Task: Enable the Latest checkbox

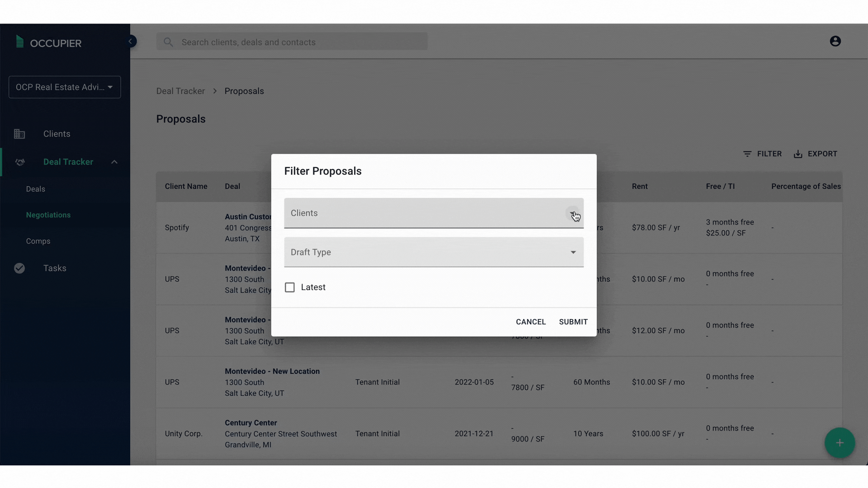Action: [x=290, y=287]
